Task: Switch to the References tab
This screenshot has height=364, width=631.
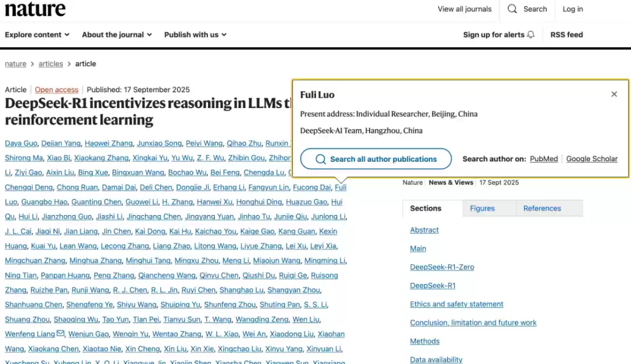Action: point(542,208)
